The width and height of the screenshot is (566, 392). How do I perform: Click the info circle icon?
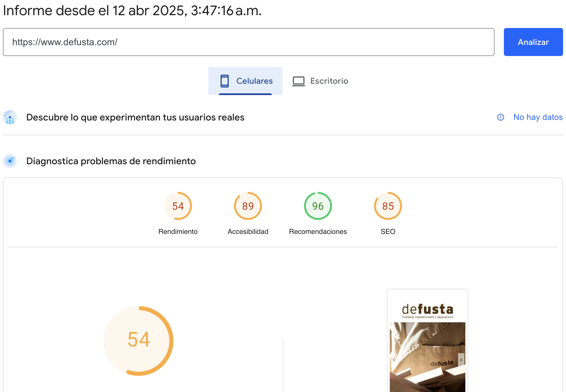click(x=500, y=117)
